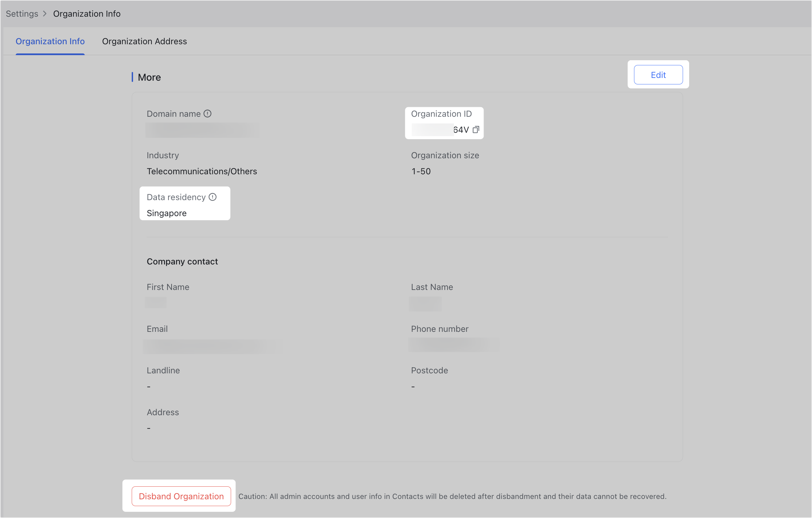This screenshot has height=518, width=812.
Task: Switch to the Organization Address tab
Action: (144, 41)
